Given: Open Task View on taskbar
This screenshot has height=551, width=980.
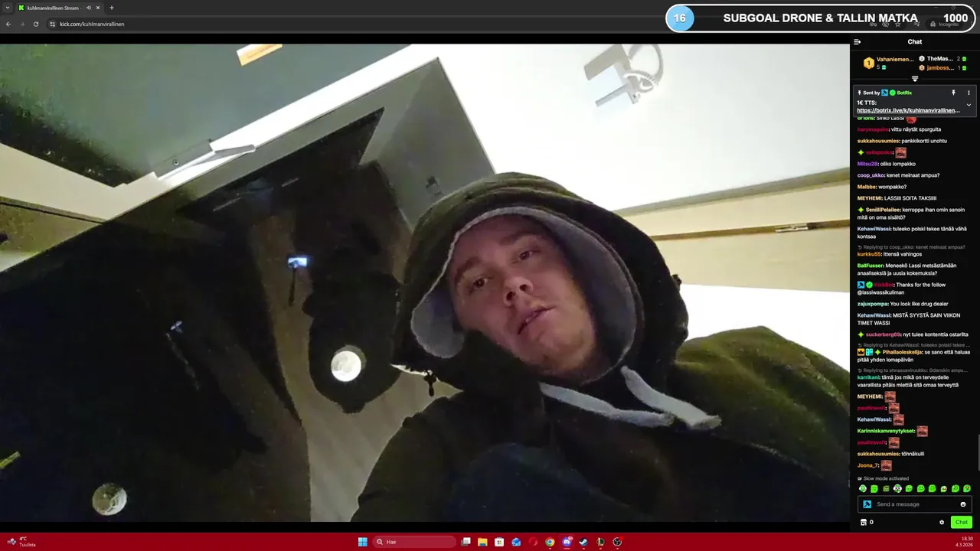Looking at the screenshot, I should click(x=465, y=542).
